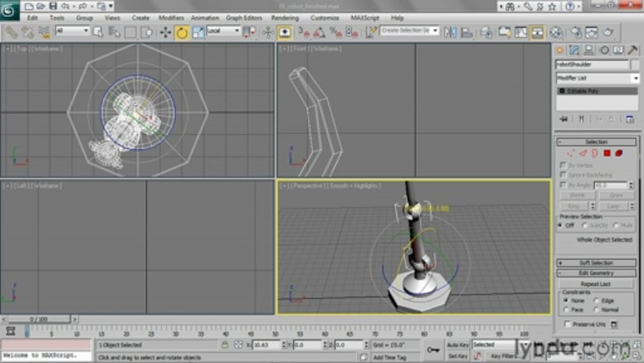Open Create Selection Set dropdown

pyautogui.click(x=409, y=31)
